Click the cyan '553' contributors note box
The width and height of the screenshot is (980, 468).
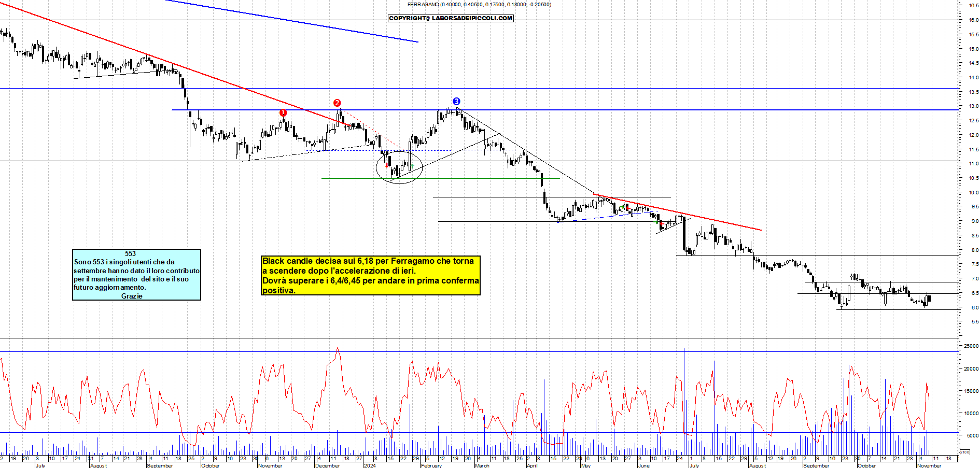[x=136, y=274]
